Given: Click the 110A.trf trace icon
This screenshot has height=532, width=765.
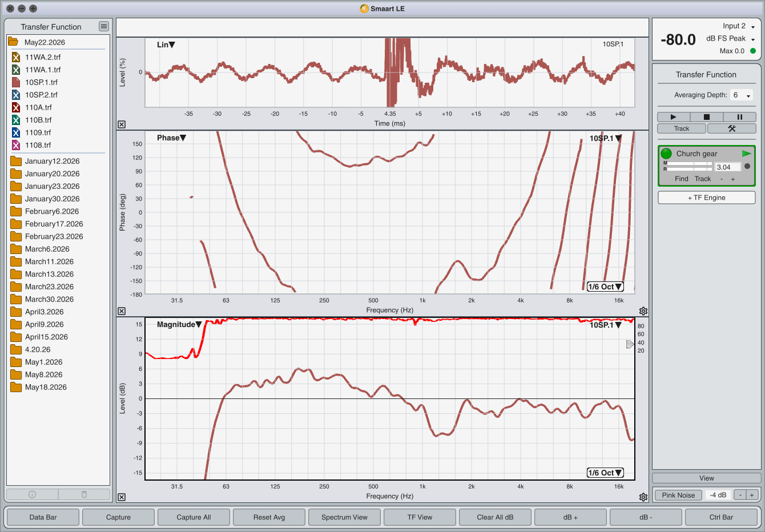Looking at the screenshot, I should 16,107.
